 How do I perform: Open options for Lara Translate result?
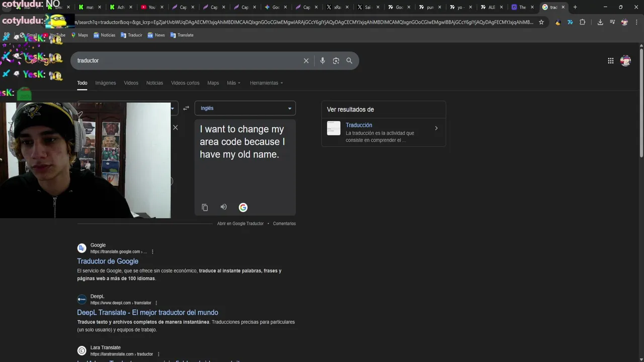point(158,354)
